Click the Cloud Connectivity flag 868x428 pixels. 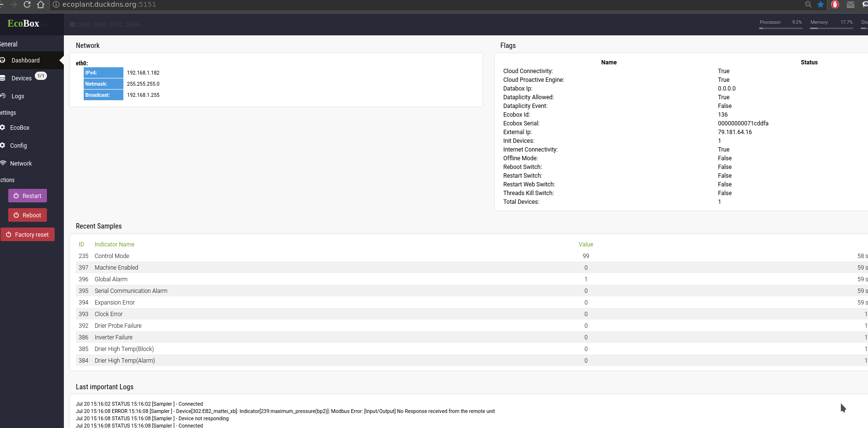click(x=528, y=71)
